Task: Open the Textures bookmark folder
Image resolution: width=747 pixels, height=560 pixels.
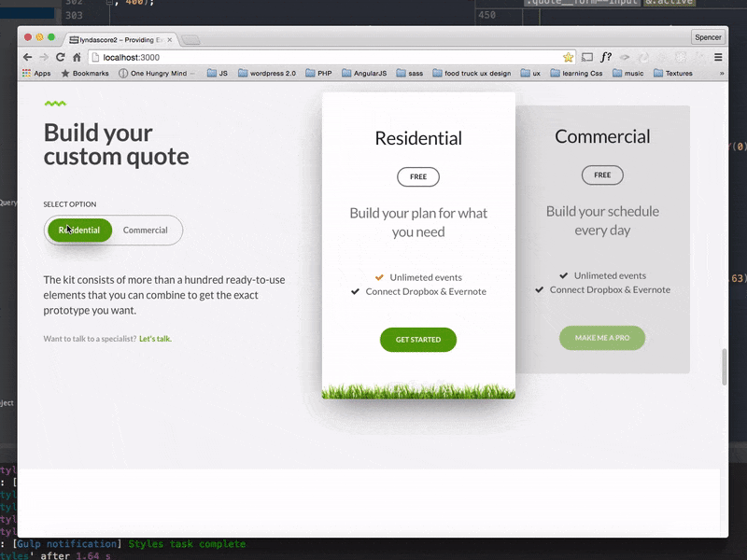Action: (x=673, y=74)
